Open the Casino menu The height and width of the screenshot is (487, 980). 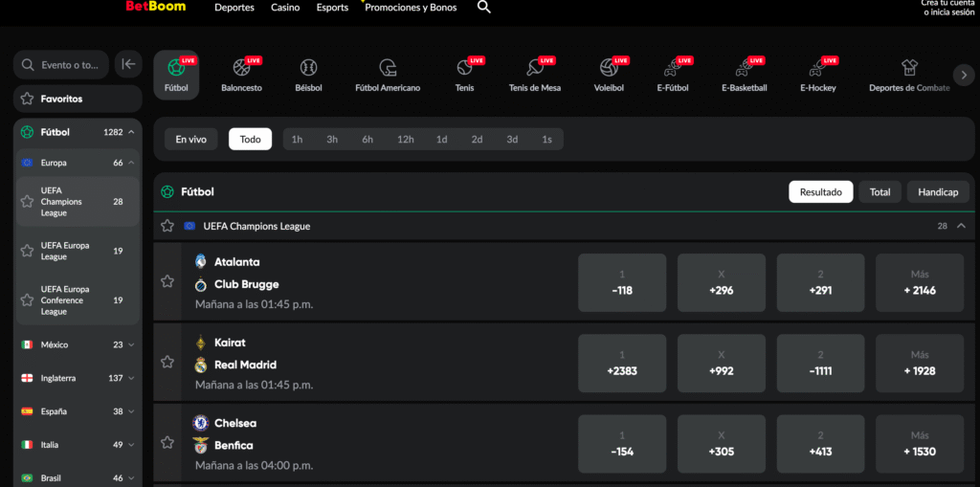[285, 8]
